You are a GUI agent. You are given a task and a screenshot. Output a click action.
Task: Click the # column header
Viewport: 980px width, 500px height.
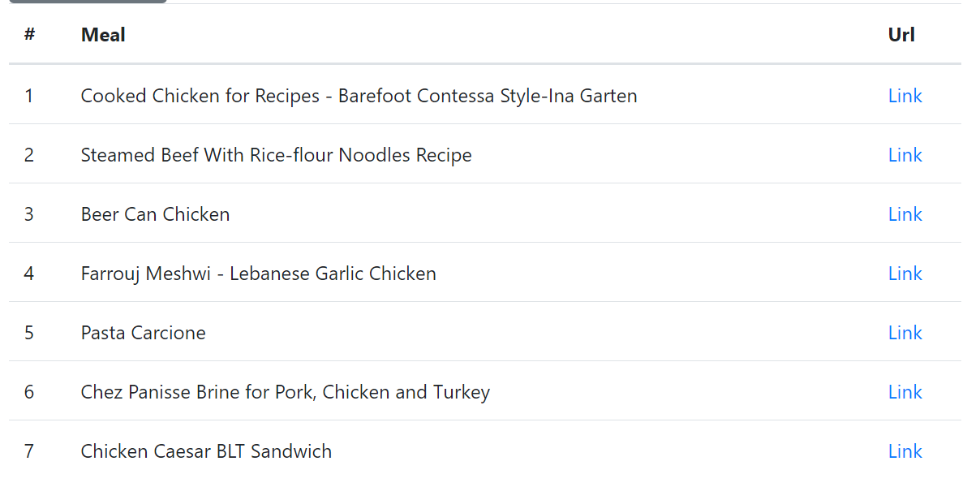29,35
